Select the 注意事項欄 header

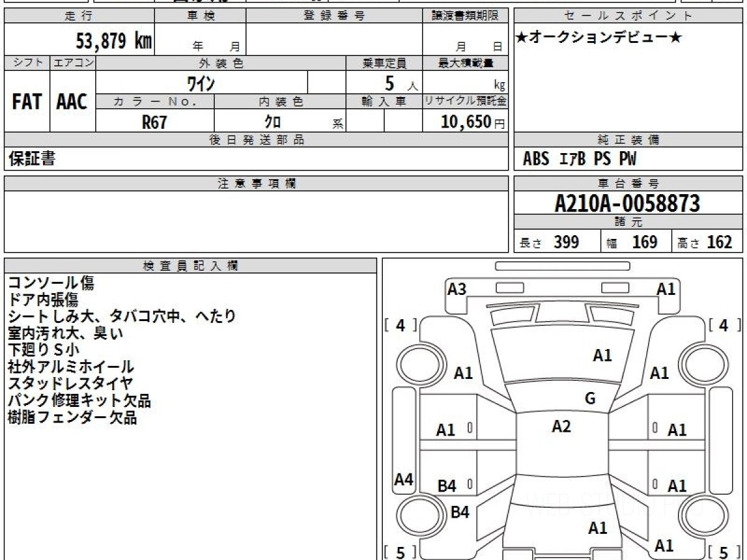pos(256,184)
